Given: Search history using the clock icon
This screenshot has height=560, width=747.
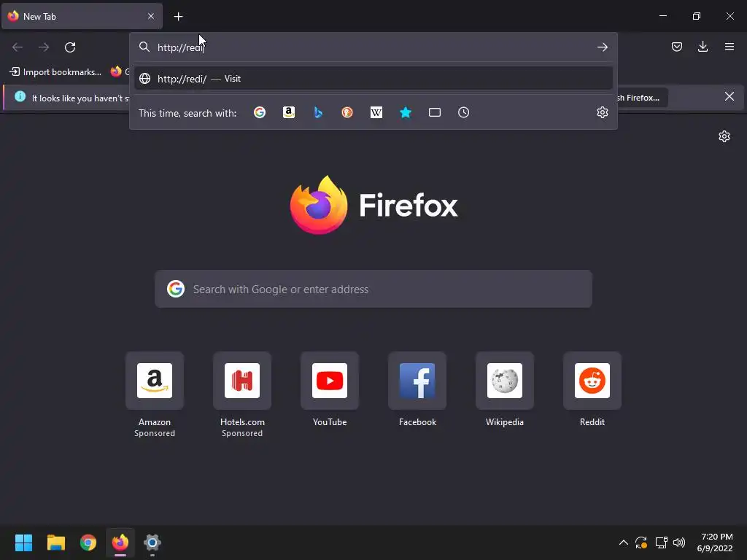Looking at the screenshot, I should pos(463,112).
